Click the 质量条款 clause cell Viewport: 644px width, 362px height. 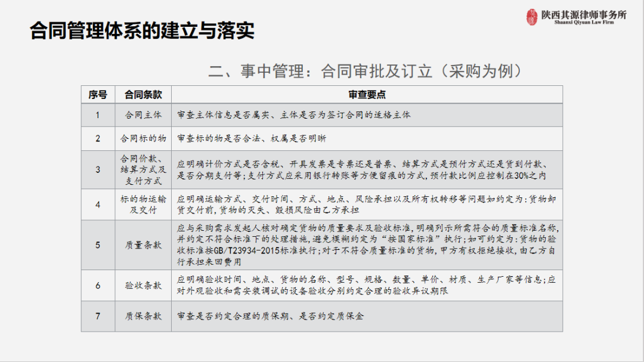[143, 245]
